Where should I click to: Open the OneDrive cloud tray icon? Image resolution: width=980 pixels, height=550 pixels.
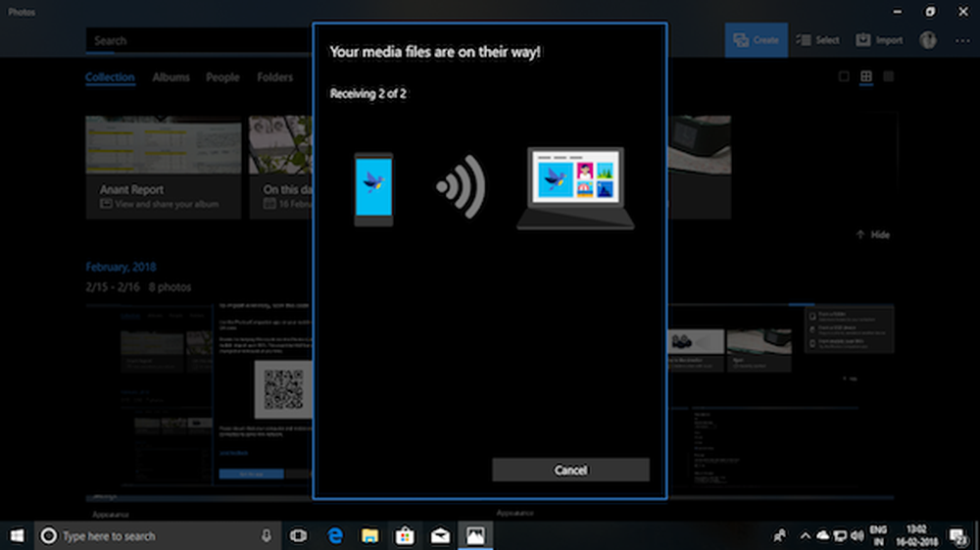[x=823, y=535]
